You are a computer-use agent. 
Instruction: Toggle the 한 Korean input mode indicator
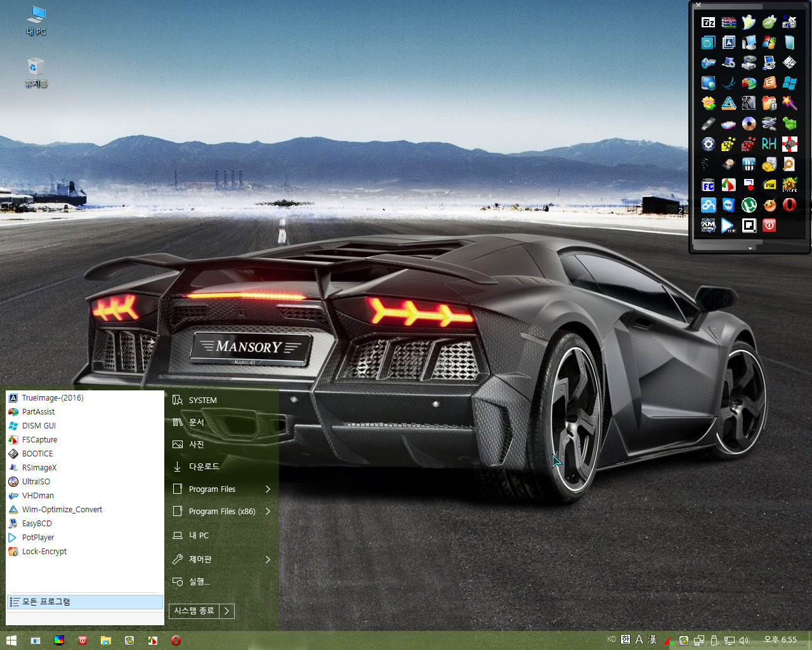tap(625, 640)
